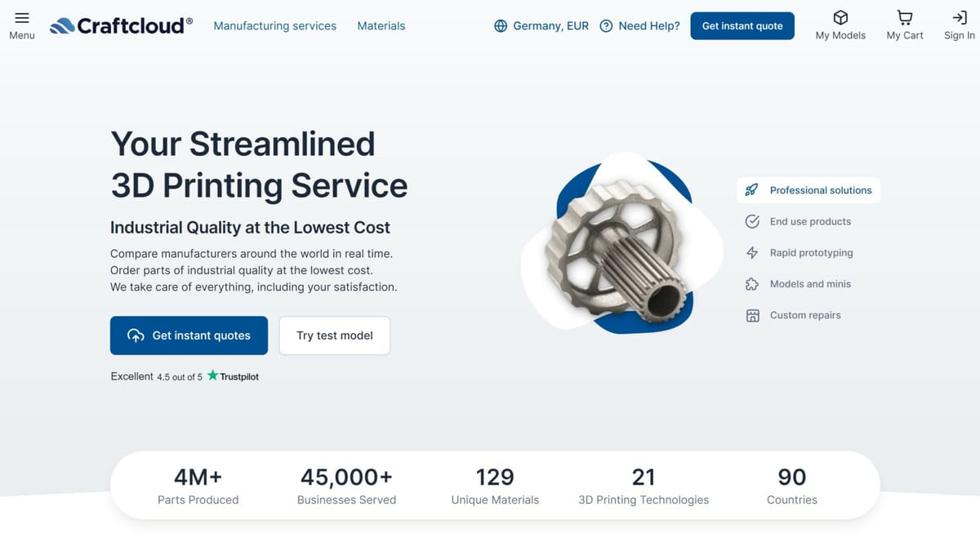Viewport: 980px width, 551px height.
Task: Click the lightning icon for Rapid prototyping
Action: coord(752,253)
